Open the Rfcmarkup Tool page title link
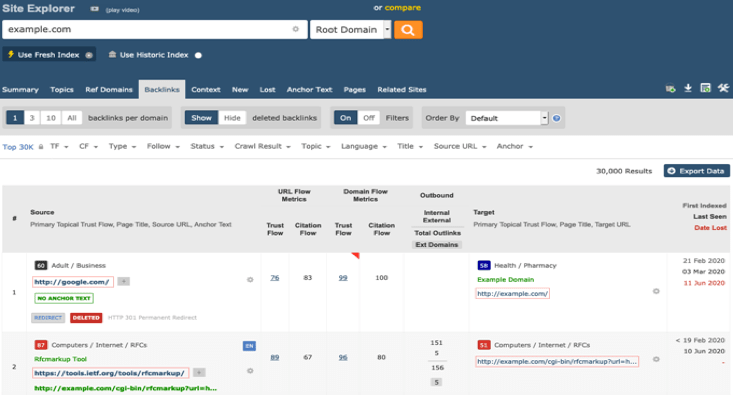The height and width of the screenshot is (395, 733). click(x=60, y=359)
